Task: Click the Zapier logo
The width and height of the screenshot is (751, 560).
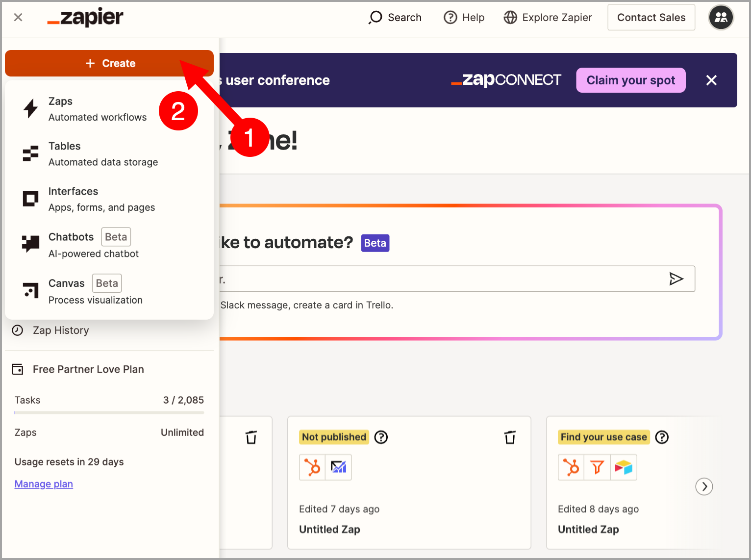Action: (85, 17)
